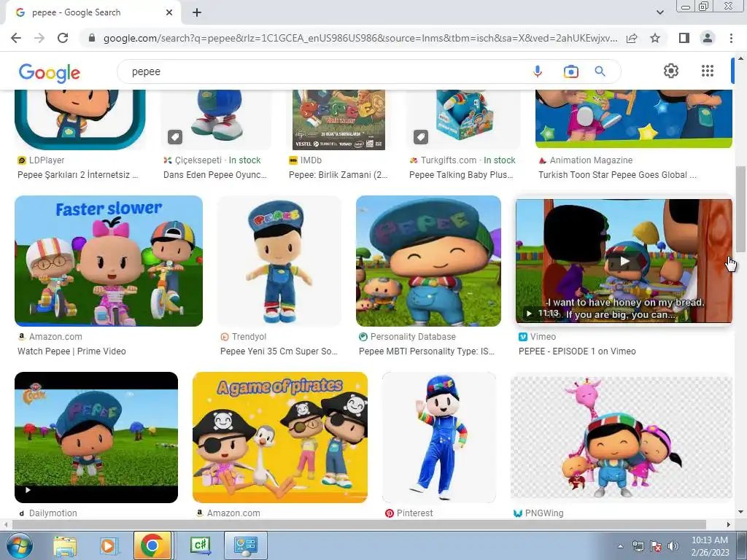Toggle the browser side panel
Screen dimensions: 747x560
[684, 38]
